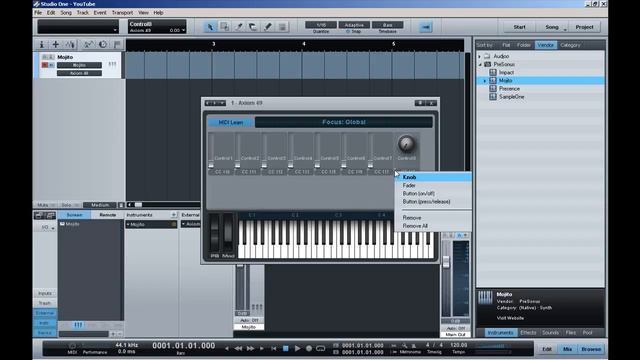Image resolution: width=640 pixels, height=360 pixels.
Task: Click the Rewind button in transport
Action: coord(238,348)
